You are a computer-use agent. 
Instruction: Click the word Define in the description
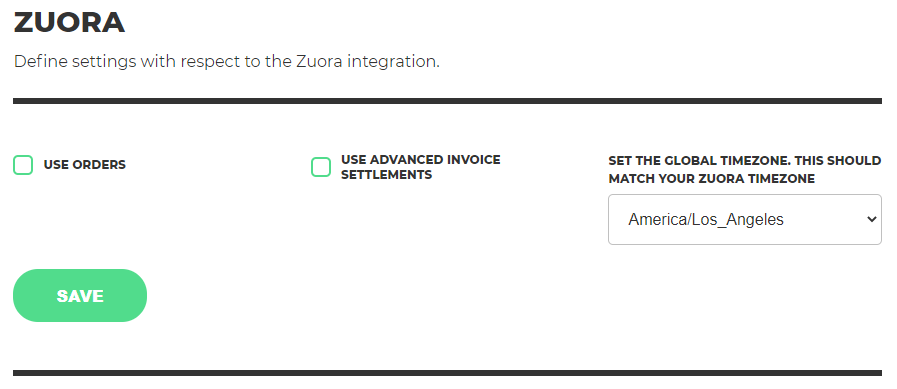(x=40, y=62)
